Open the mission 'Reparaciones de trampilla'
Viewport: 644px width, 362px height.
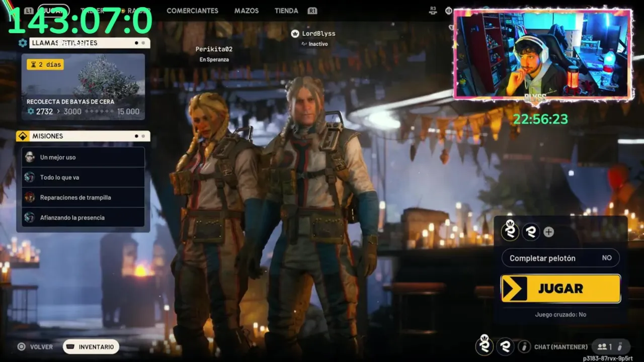pos(83,198)
